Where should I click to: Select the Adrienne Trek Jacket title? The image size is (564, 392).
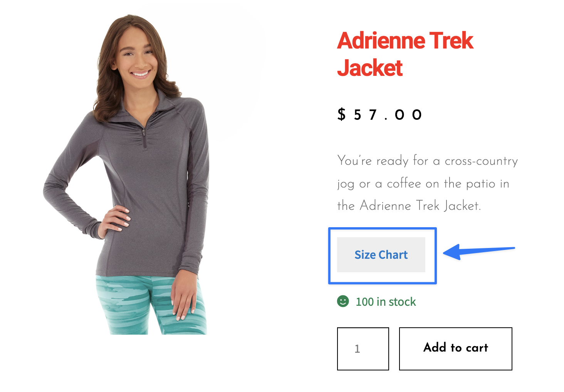(x=405, y=54)
